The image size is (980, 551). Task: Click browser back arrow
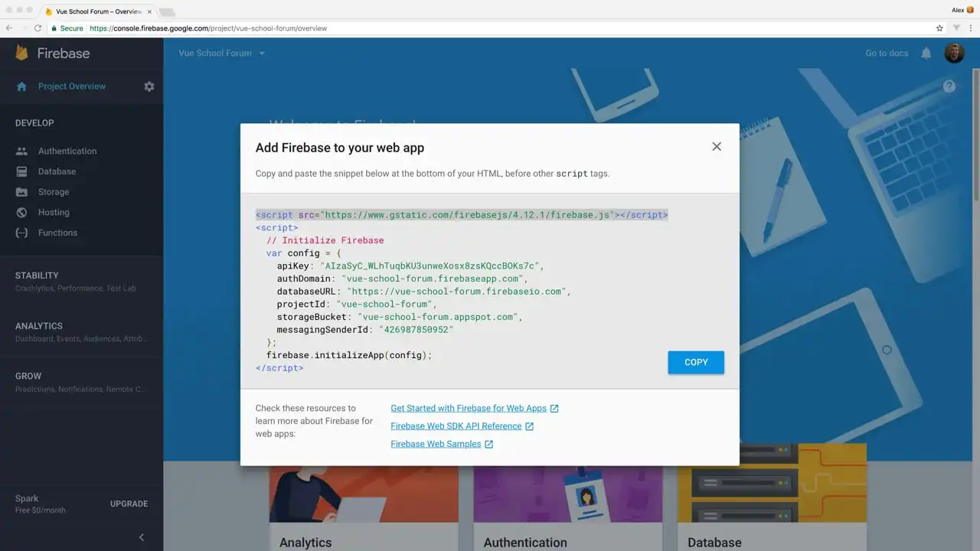9,28
